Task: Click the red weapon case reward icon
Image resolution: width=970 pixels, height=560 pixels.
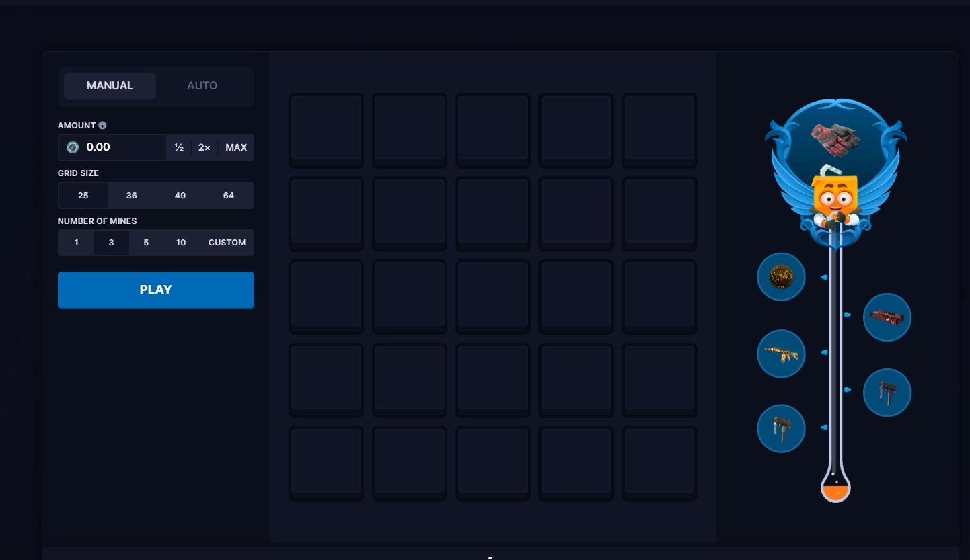Action: click(887, 317)
